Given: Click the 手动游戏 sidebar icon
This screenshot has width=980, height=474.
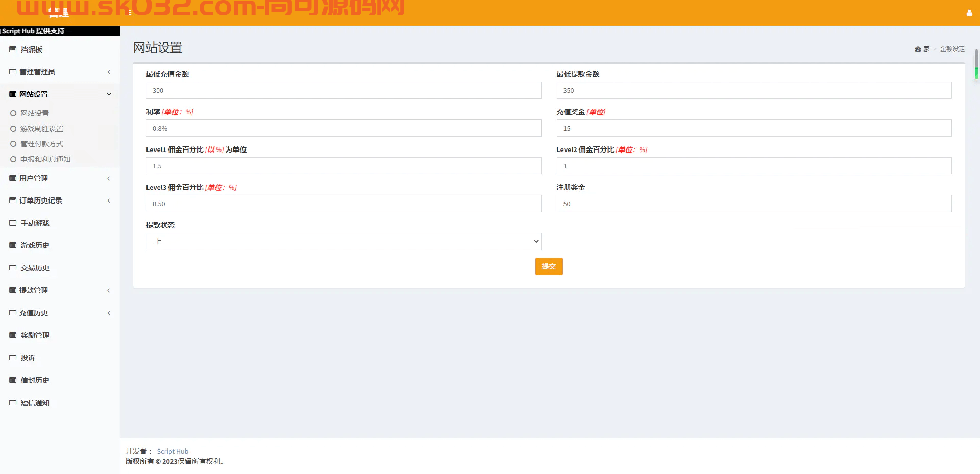Looking at the screenshot, I should pyautogui.click(x=13, y=223).
